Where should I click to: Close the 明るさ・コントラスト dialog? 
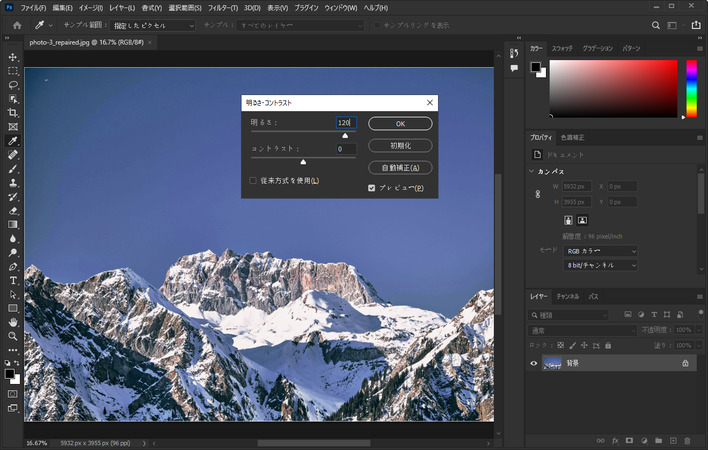click(x=430, y=103)
